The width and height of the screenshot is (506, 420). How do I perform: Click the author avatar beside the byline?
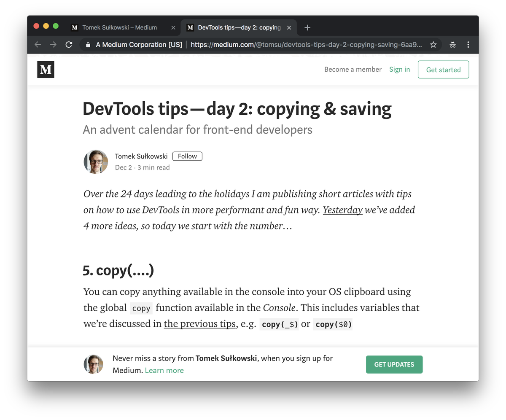click(x=96, y=162)
